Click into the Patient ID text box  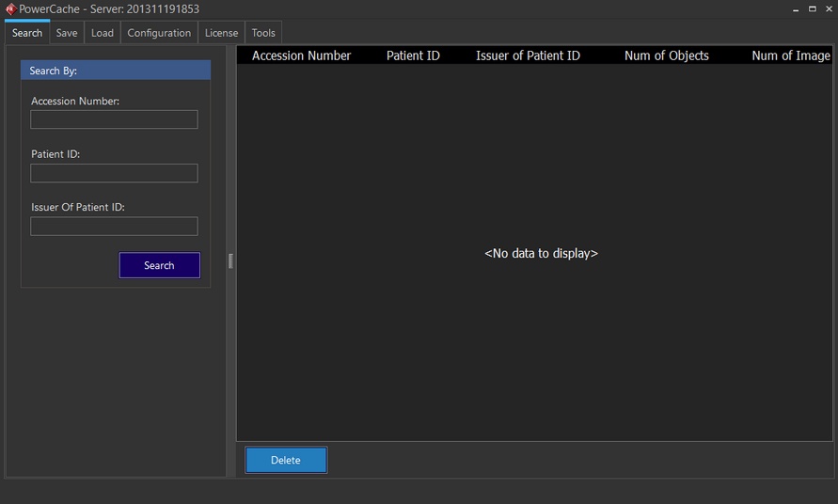[114, 173]
